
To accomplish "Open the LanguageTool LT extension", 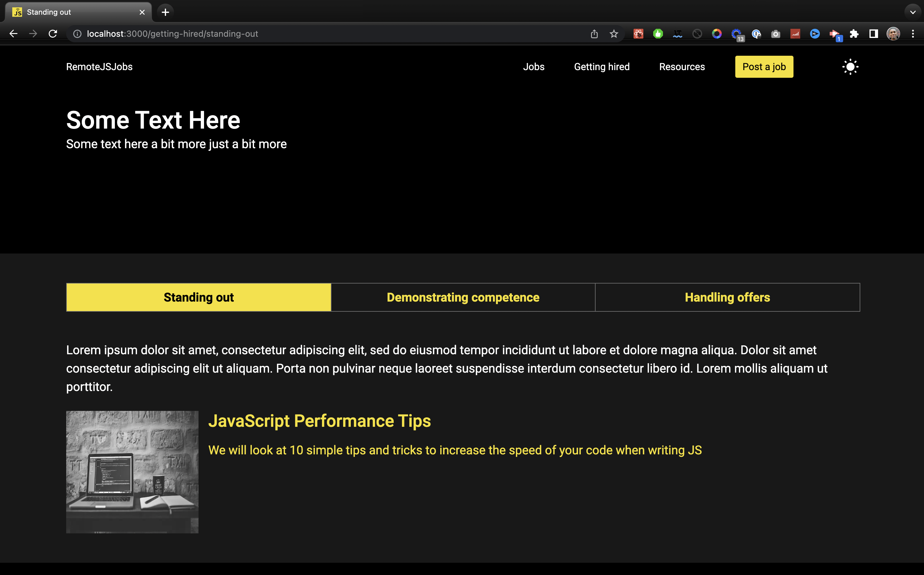I will click(677, 34).
